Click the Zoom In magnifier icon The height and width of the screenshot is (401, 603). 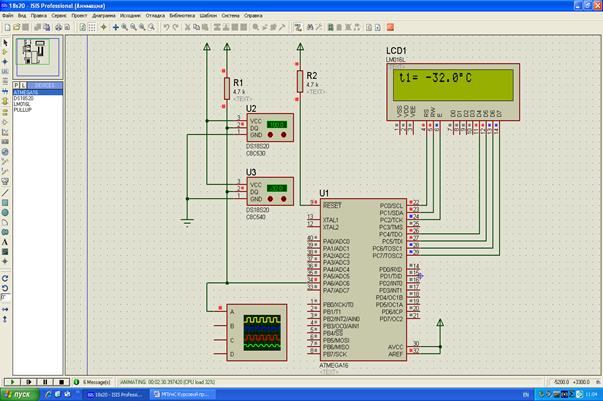[123, 27]
